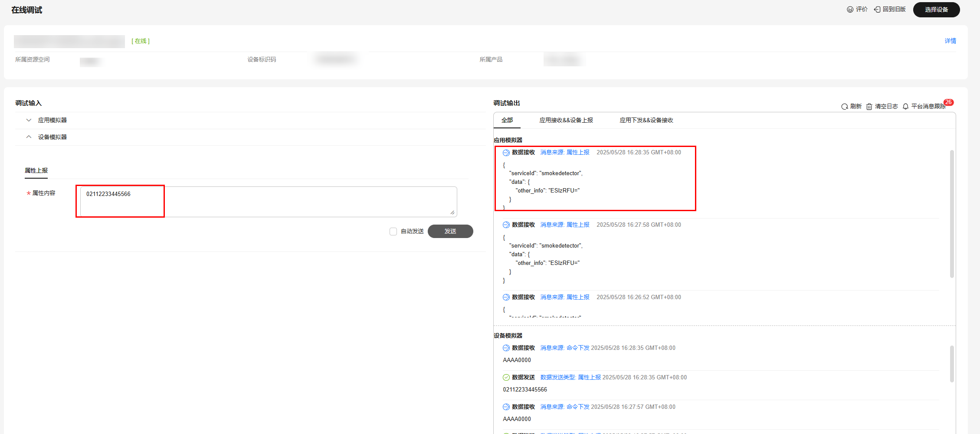Click 消息来源: 属性上报 in 16:28:35 entry
Image resolution: width=980 pixels, height=434 pixels.
point(565,153)
